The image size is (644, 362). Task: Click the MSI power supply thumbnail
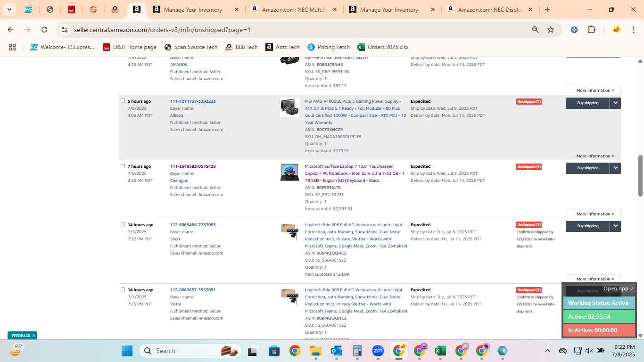pyautogui.click(x=289, y=107)
